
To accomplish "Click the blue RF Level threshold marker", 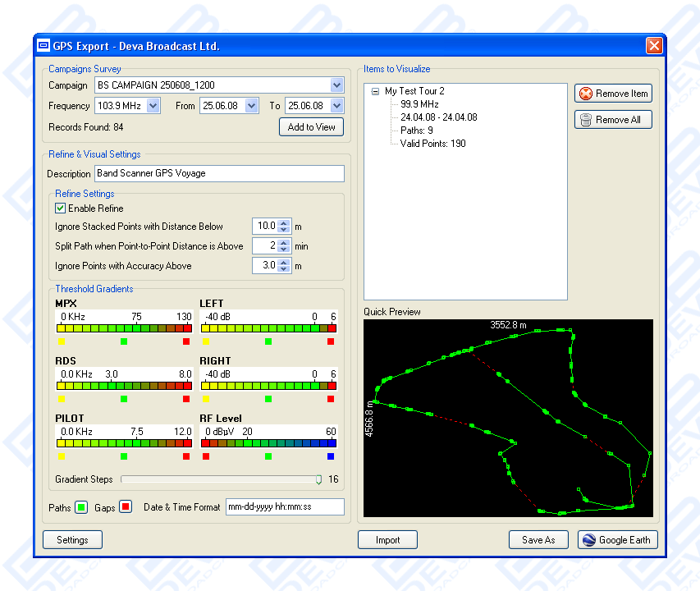I will pyautogui.click(x=331, y=456).
